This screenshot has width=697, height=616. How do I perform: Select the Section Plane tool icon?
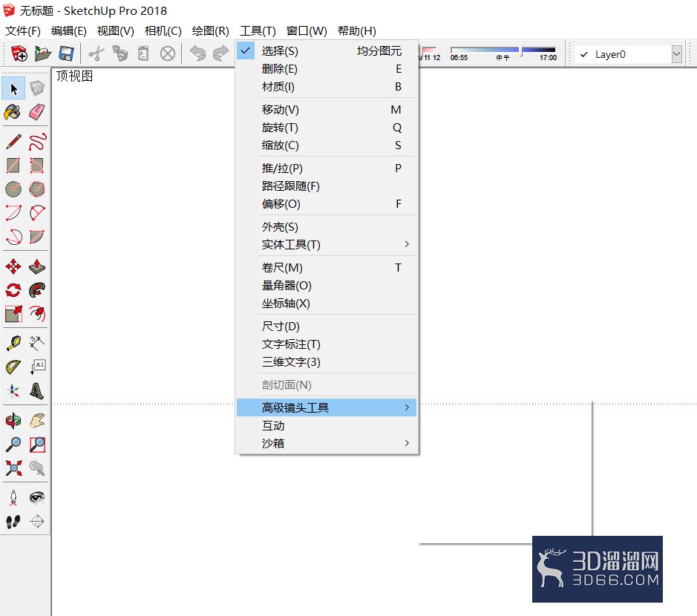pos(37,521)
